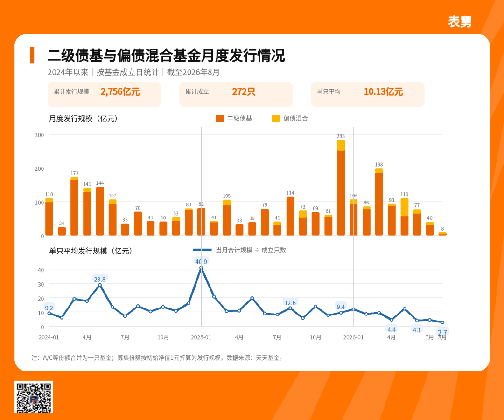The width and height of the screenshot is (504, 420).
Task: Click the orange 二级债基 legend swatch
Action: pos(219,118)
